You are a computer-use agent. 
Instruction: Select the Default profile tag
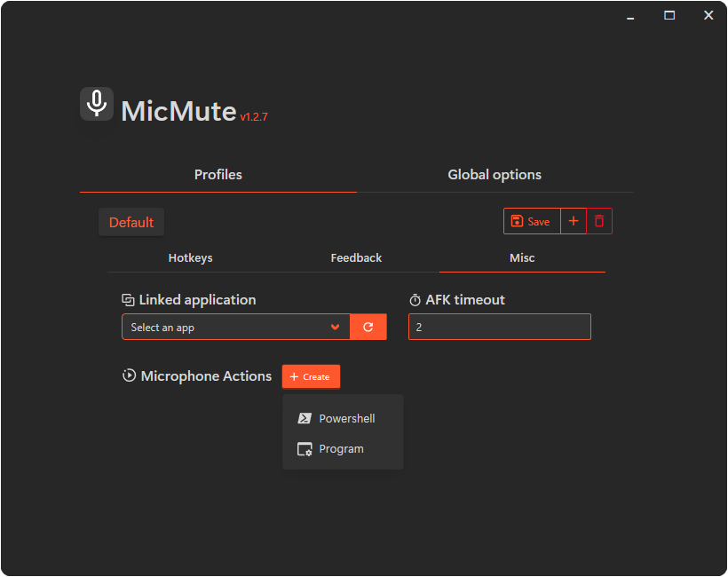tap(131, 222)
